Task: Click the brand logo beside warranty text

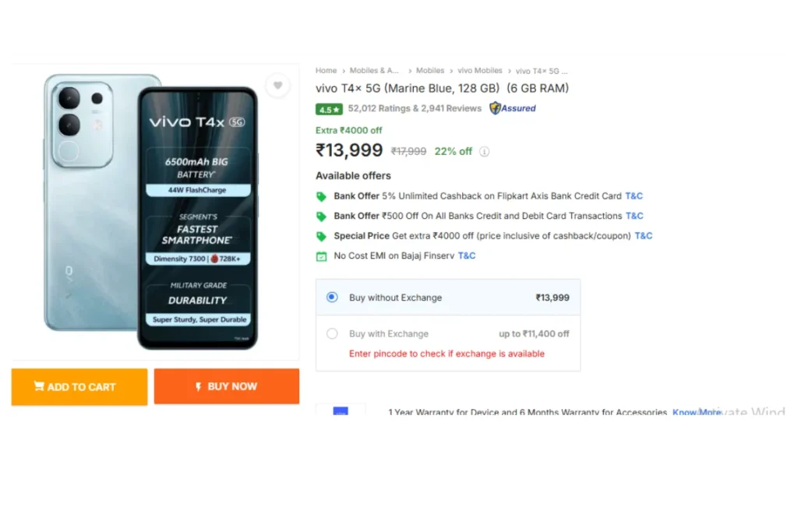Action: click(x=341, y=410)
